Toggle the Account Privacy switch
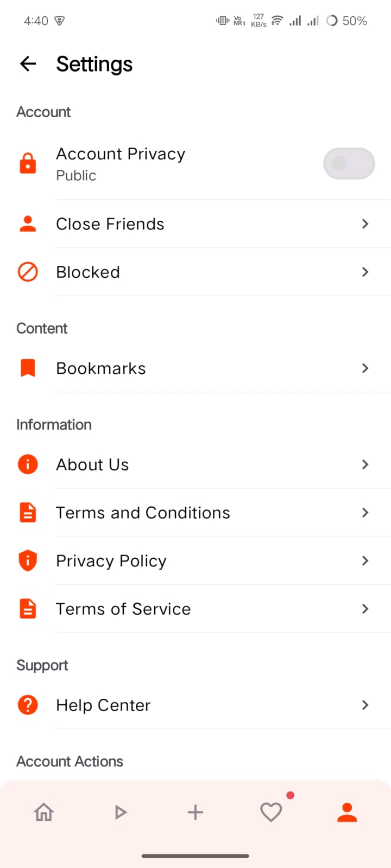The width and height of the screenshot is (391, 868). [x=349, y=163]
